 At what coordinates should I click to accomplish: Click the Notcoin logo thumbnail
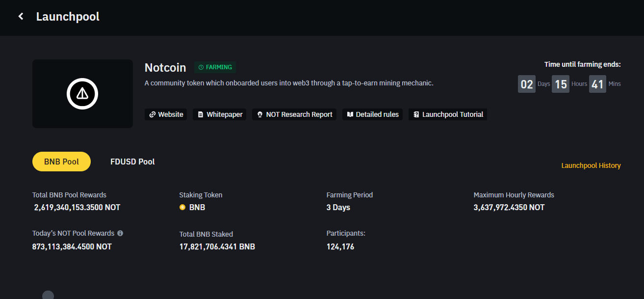[x=82, y=94]
